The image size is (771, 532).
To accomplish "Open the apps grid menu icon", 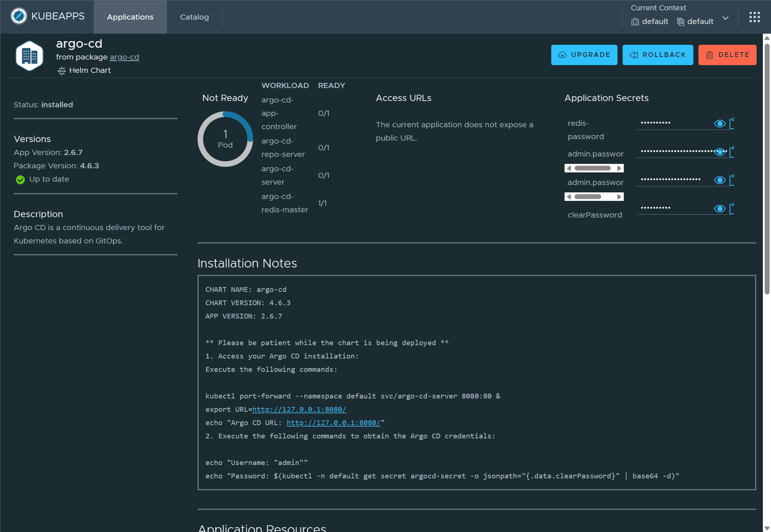I will coord(754,17).
